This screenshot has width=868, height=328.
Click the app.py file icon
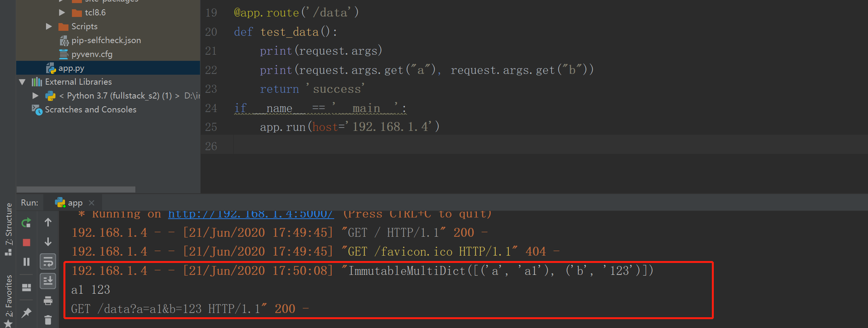pos(51,68)
